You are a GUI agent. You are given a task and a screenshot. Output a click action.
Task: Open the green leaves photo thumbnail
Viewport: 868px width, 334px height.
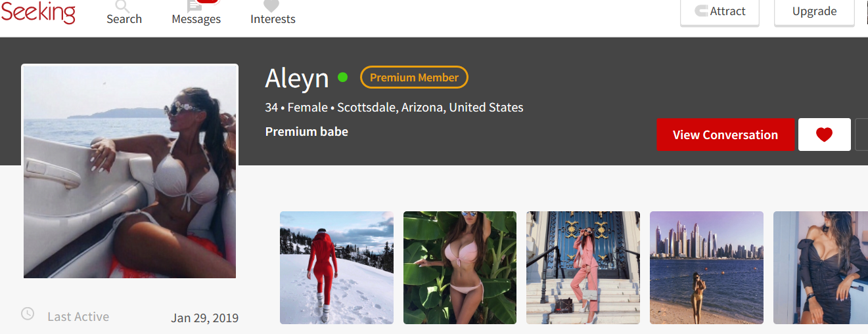click(460, 268)
